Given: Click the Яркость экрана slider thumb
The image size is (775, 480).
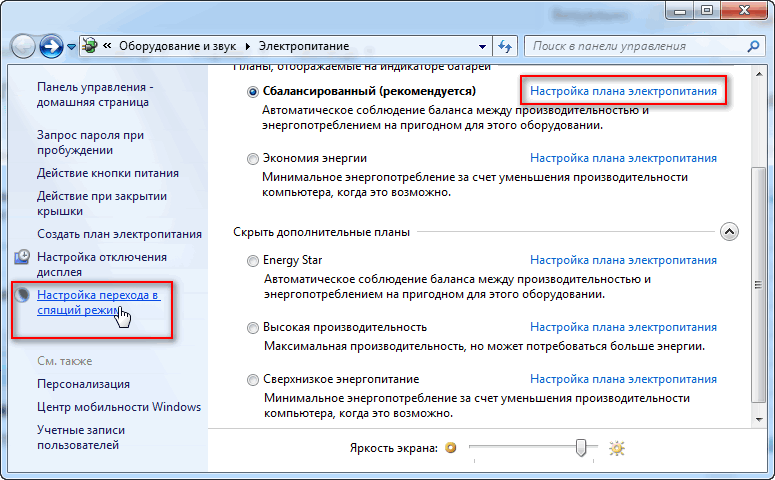Looking at the screenshot, I should click(581, 447).
